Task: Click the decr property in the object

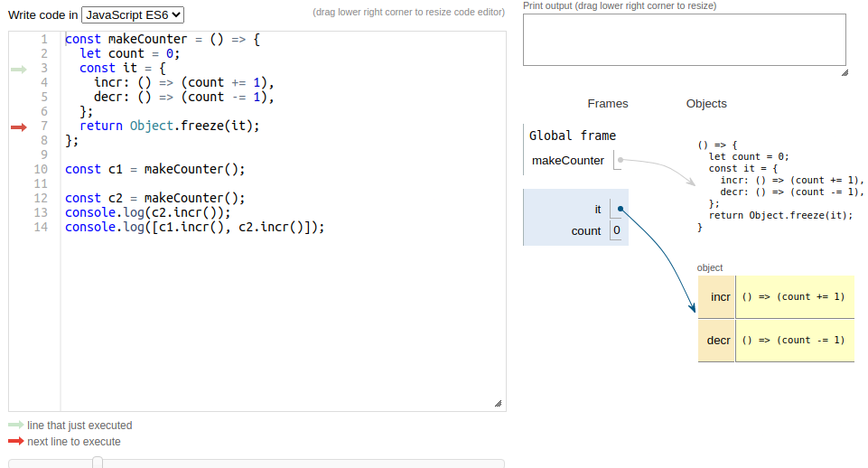Action: [x=719, y=341]
